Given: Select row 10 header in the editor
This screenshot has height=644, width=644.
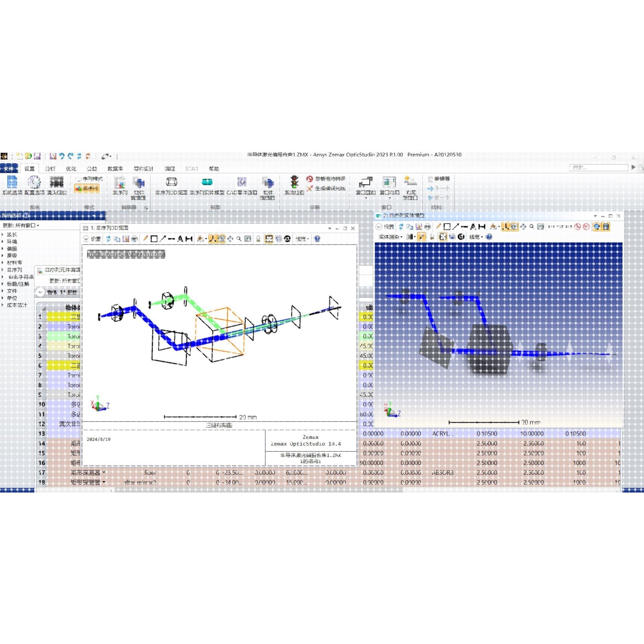Looking at the screenshot, I should click(x=42, y=404).
